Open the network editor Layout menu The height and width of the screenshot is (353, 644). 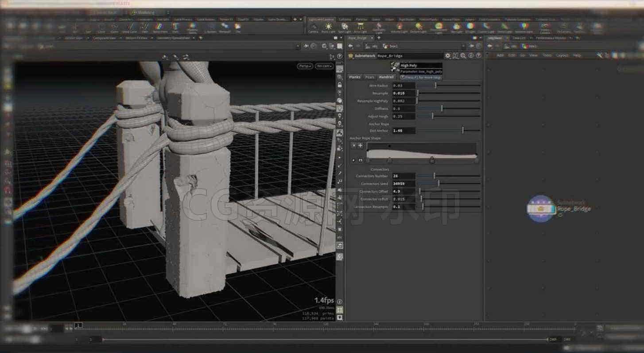(562, 55)
